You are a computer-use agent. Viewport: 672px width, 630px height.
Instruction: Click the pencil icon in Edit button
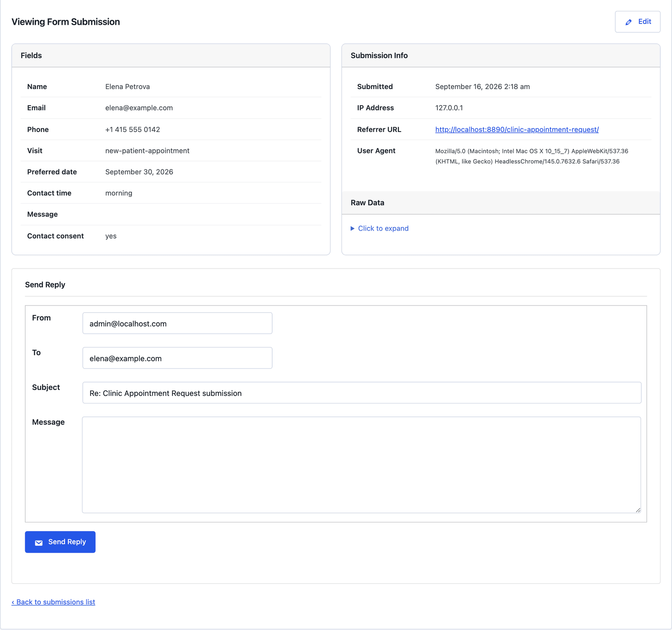(x=628, y=22)
